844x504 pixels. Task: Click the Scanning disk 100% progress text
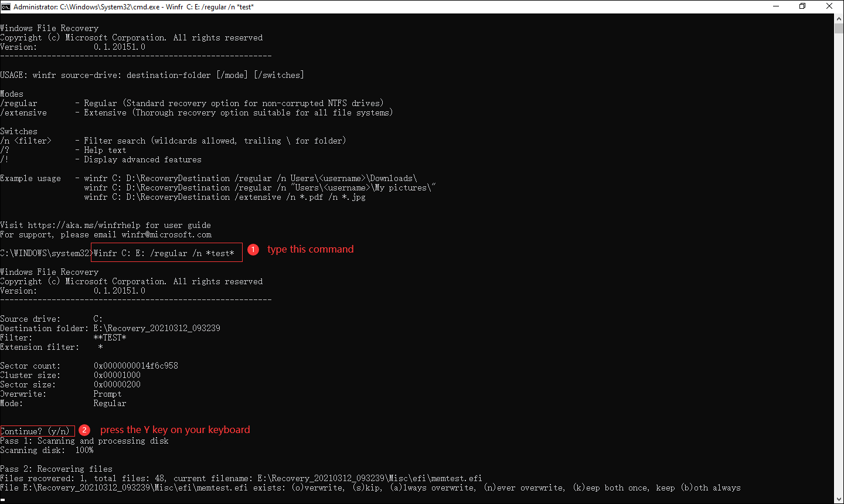47,450
